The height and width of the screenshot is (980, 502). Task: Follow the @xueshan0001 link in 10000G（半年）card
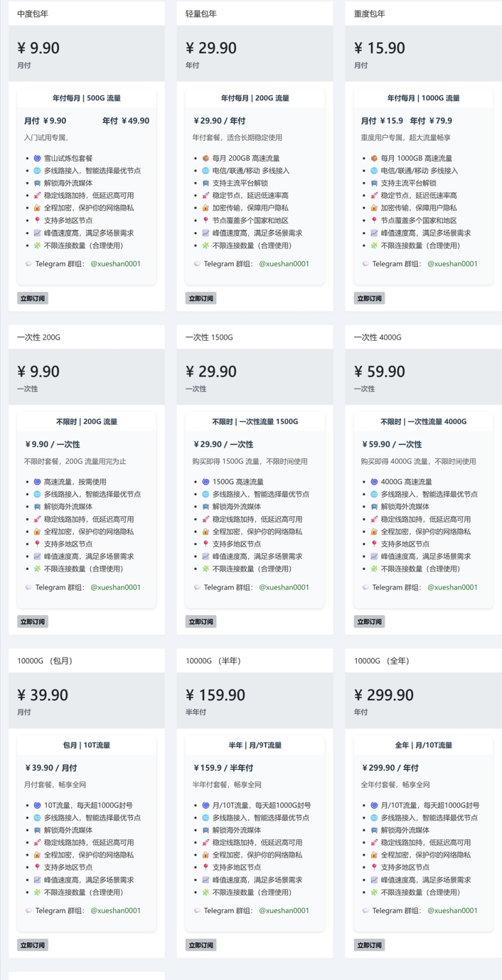click(284, 910)
